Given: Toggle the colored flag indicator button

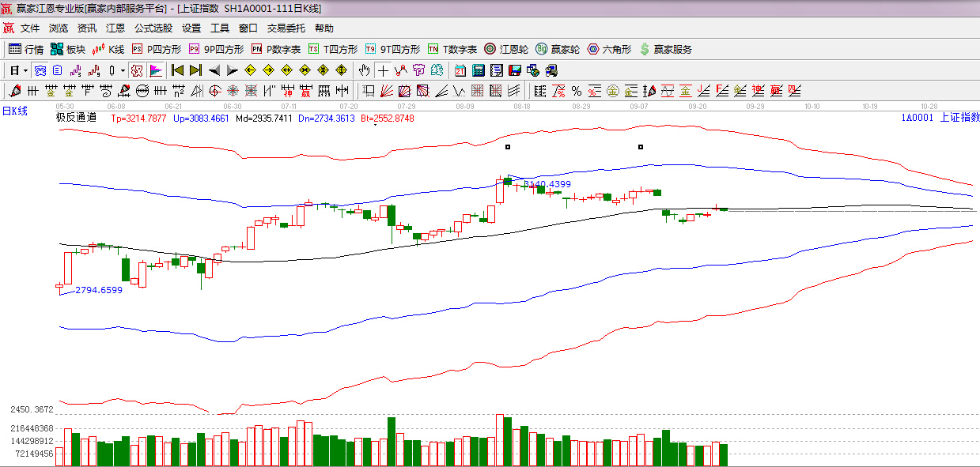Looking at the screenshot, I should 156,70.
